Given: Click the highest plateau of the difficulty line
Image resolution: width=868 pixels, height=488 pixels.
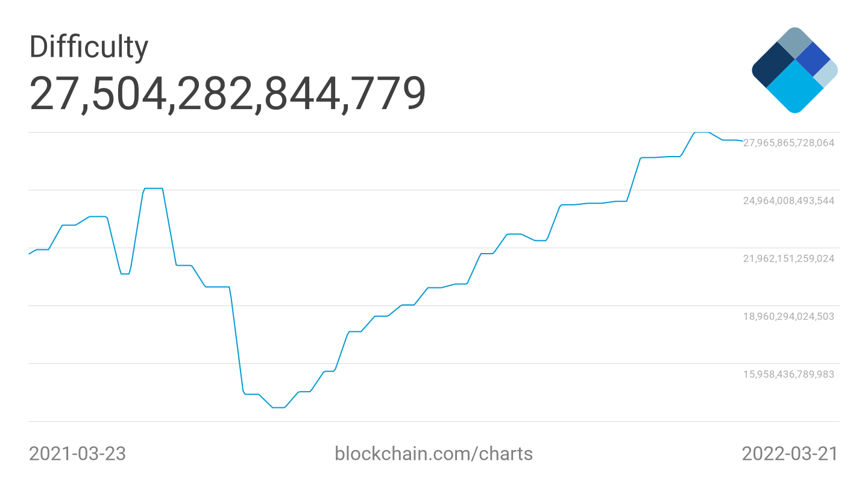Looking at the screenshot, I should point(702,132).
